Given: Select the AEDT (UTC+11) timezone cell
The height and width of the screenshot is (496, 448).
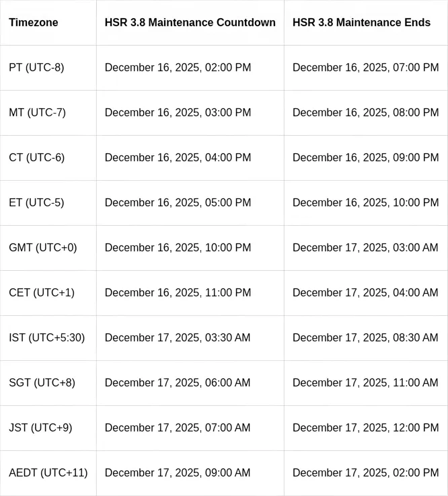Looking at the screenshot, I should [48, 473].
